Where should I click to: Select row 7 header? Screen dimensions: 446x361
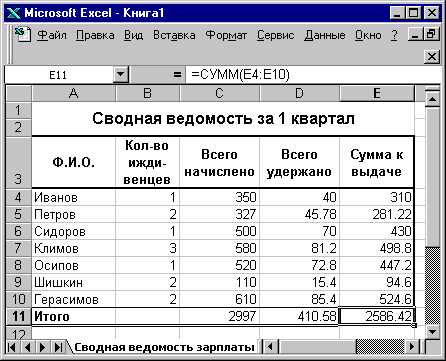(18, 248)
